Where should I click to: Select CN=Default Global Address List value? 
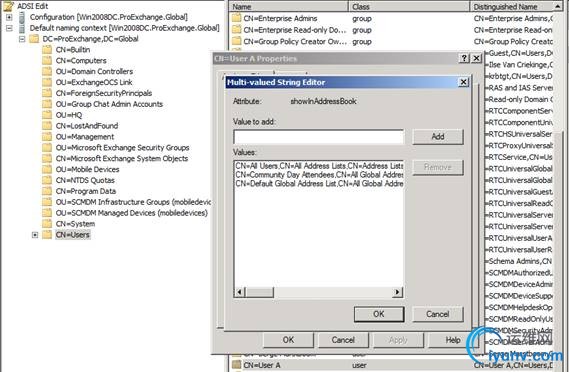pyautogui.click(x=319, y=184)
